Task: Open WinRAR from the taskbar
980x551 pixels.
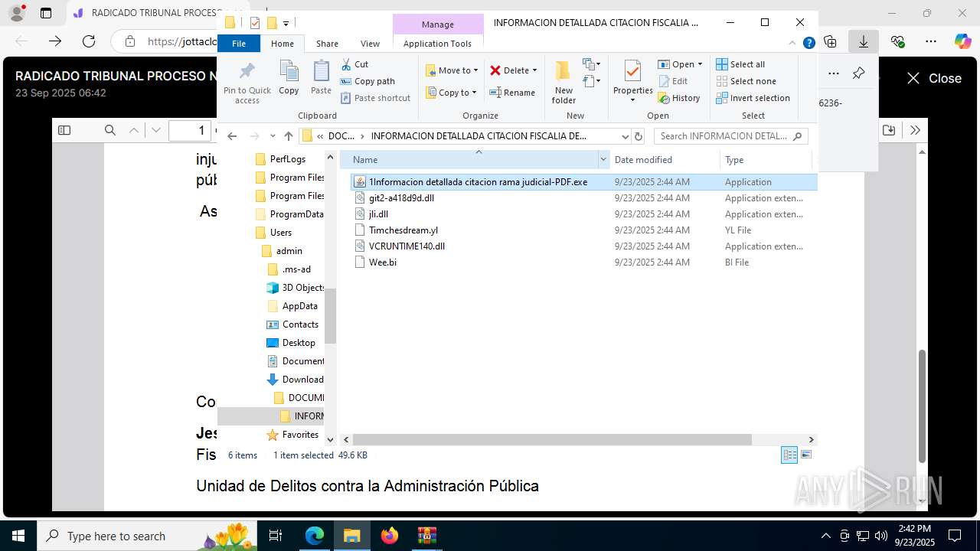Action: coord(426,536)
